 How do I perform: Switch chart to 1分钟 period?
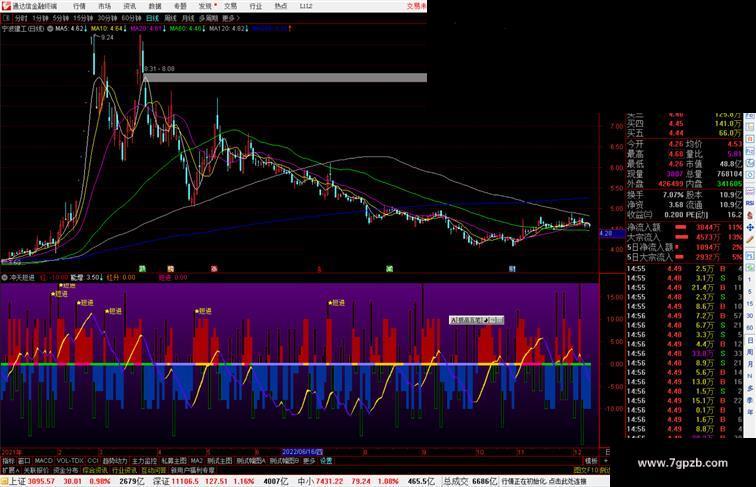(x=40, y=18)
